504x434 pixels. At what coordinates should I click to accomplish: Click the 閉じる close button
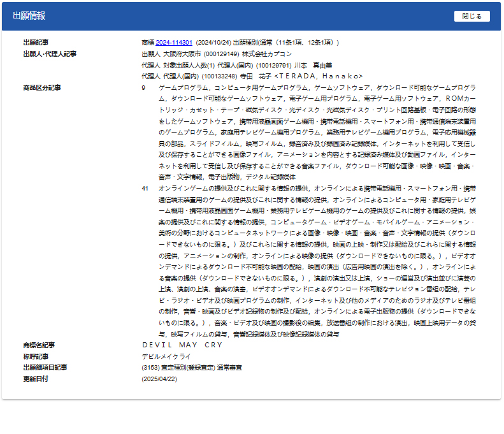[x=472, y=16]
